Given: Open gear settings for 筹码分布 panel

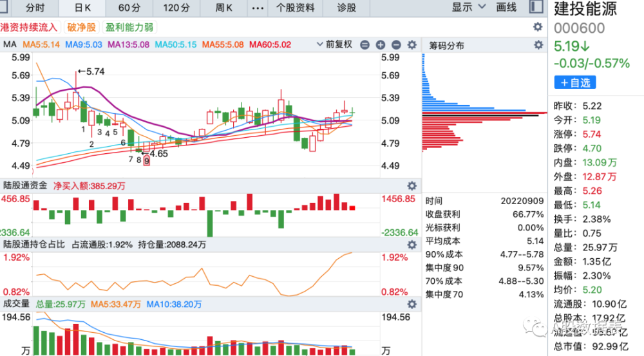Looking at the screenshot, I should [538, 45].
